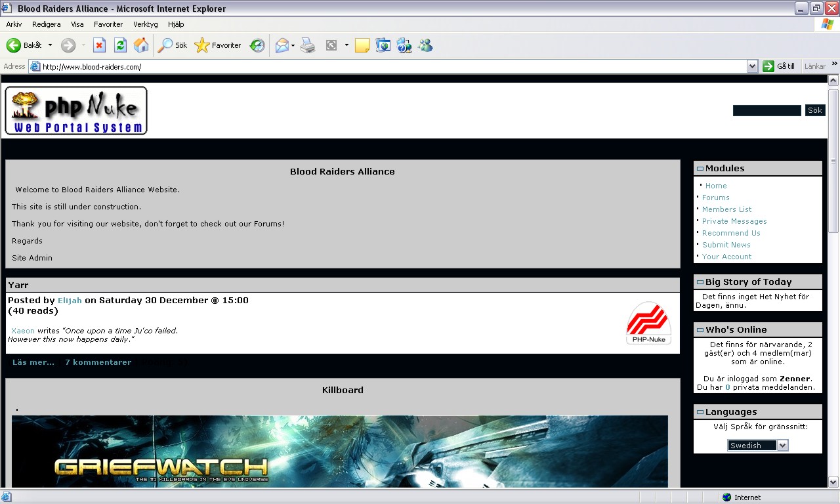The width and height of the screenshot is (840, 504).
Task: Open the dropdown next to the gray square icon
Action: pos(346,45)
